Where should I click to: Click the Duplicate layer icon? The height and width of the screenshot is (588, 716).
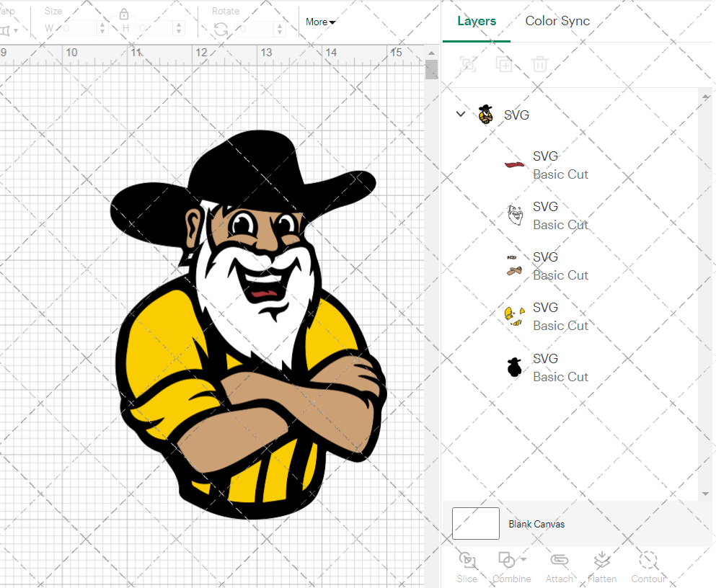[504, 64]
